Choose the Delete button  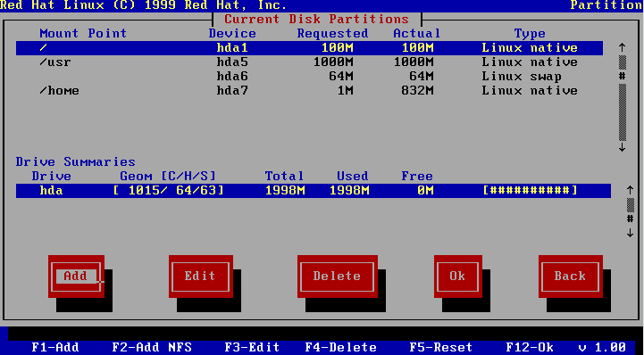click(338, 277)
